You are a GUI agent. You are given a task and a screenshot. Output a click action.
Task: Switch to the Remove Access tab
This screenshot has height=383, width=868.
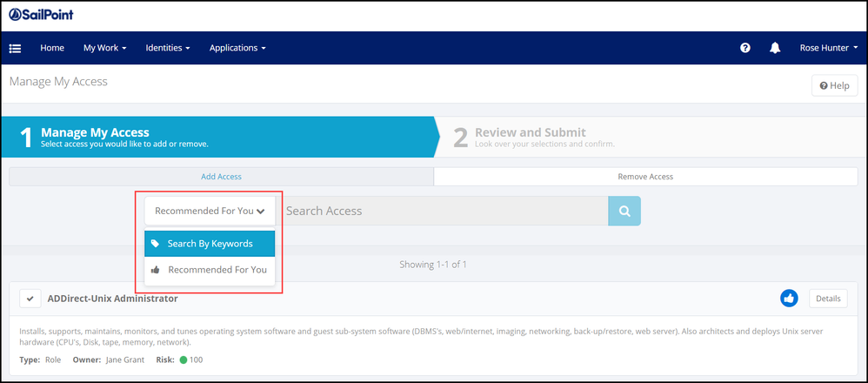click(x=645, y=177)
